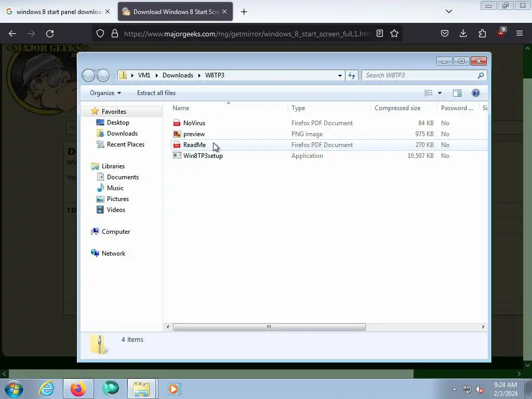Click the Firefox URL address field
This screenshot has width=532, height=399.
click(247, 34)
